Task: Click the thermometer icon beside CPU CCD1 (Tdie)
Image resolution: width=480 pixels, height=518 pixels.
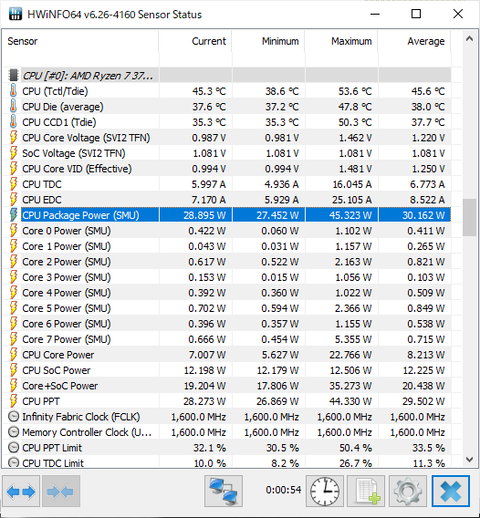Action: [13, 122]
